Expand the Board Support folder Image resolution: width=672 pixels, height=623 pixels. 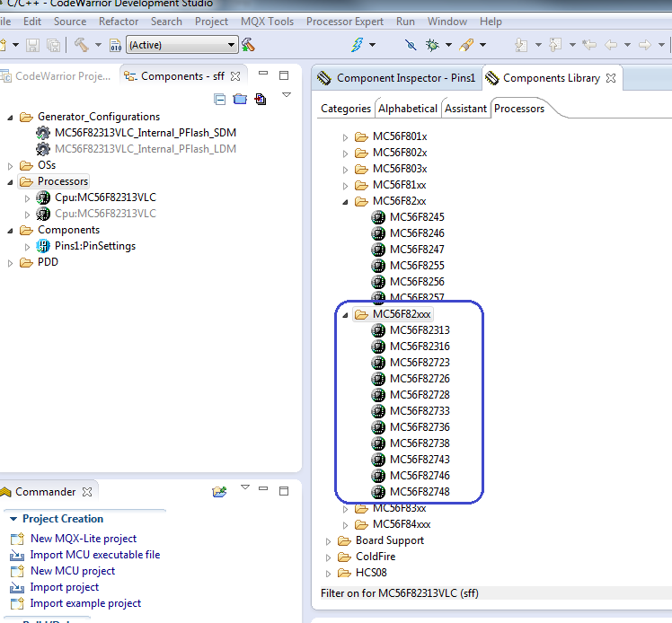coord(328,541)
